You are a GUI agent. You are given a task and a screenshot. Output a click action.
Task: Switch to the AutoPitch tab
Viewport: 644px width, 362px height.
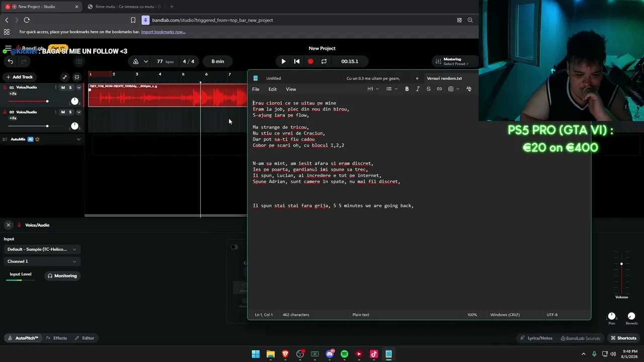pos(23,338)
